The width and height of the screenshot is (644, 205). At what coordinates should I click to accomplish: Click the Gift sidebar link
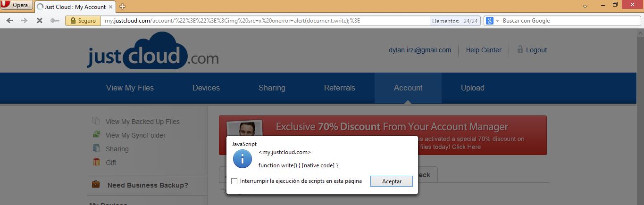click(111, 163)
